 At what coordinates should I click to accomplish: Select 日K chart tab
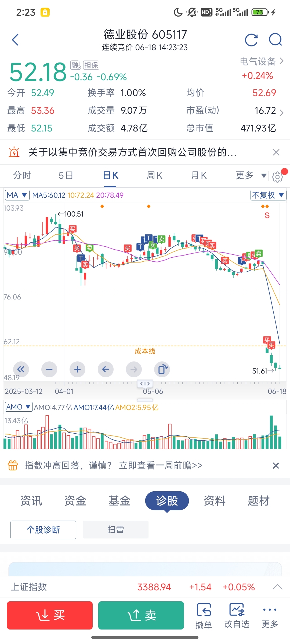coord(110,175)
